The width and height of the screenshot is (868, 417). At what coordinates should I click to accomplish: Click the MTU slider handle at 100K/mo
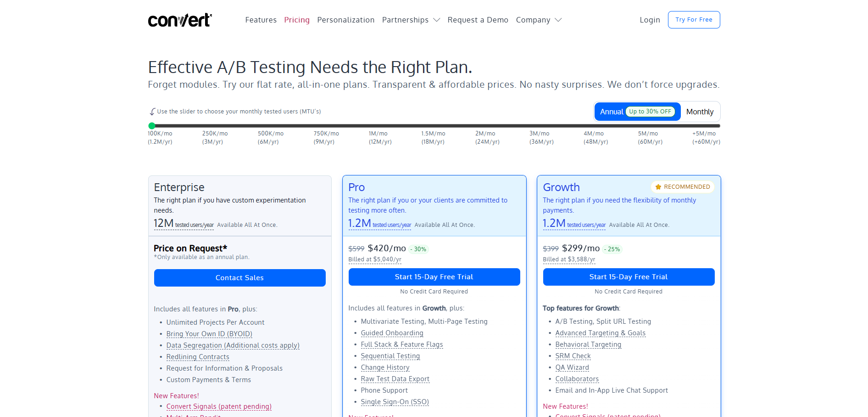pyautogui.click(x=152, y=125)
